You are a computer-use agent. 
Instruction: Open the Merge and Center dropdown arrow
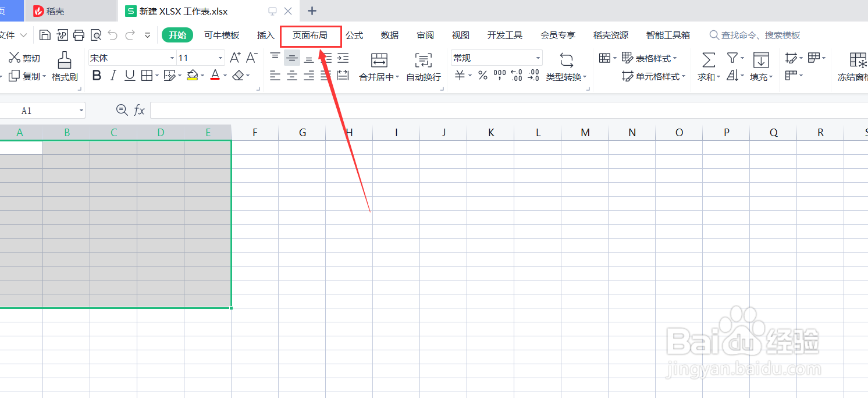(397, 77)
